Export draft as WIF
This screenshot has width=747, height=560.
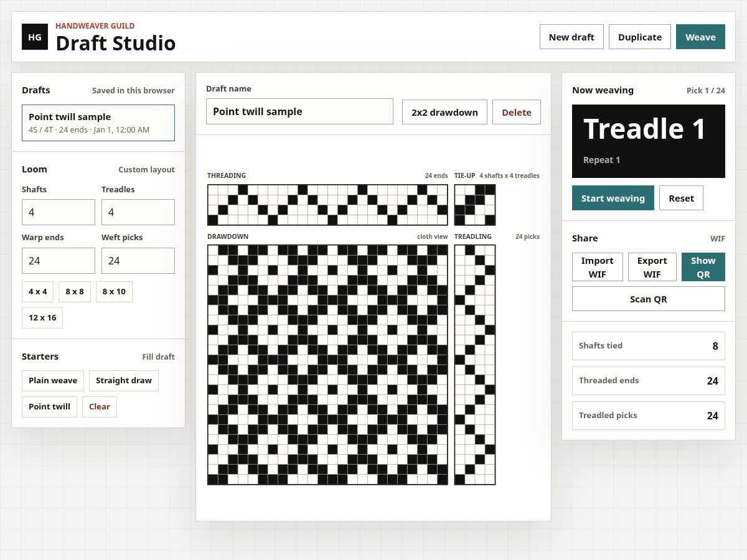(652, 267)
